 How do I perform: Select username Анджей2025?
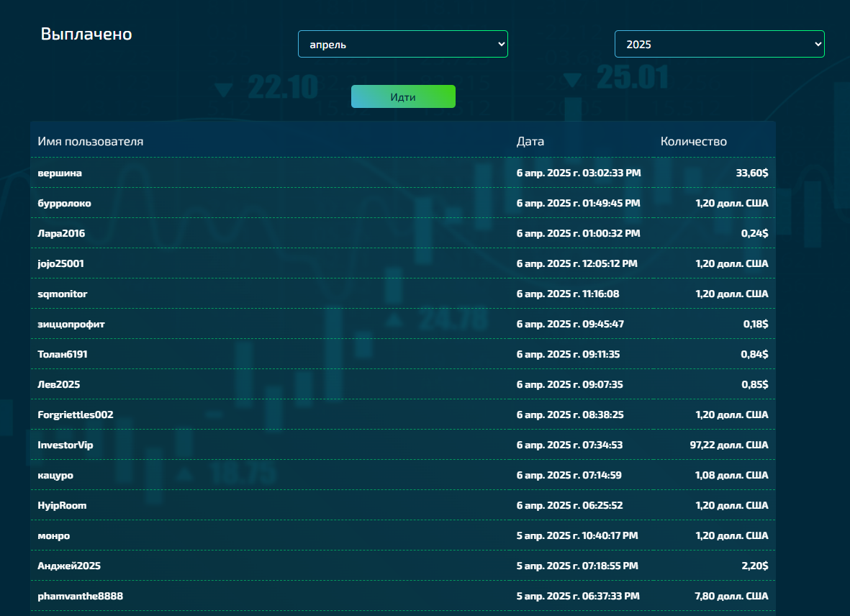click(69, 566)
